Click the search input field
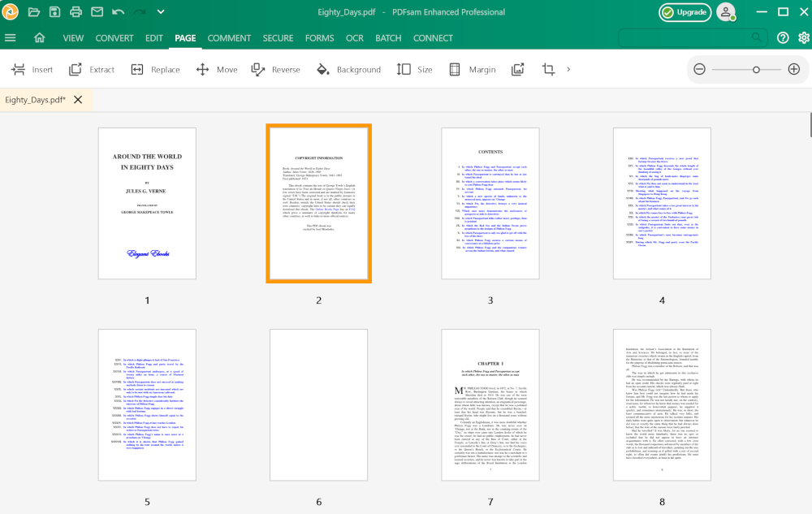The width and height of the screenshot is (812, 514). (693, 38)
